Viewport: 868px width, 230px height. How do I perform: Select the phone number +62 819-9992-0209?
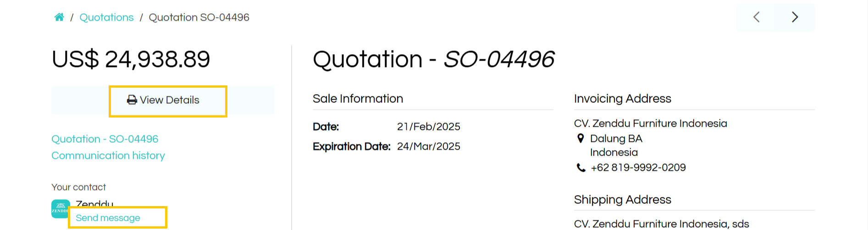[638, 168]
